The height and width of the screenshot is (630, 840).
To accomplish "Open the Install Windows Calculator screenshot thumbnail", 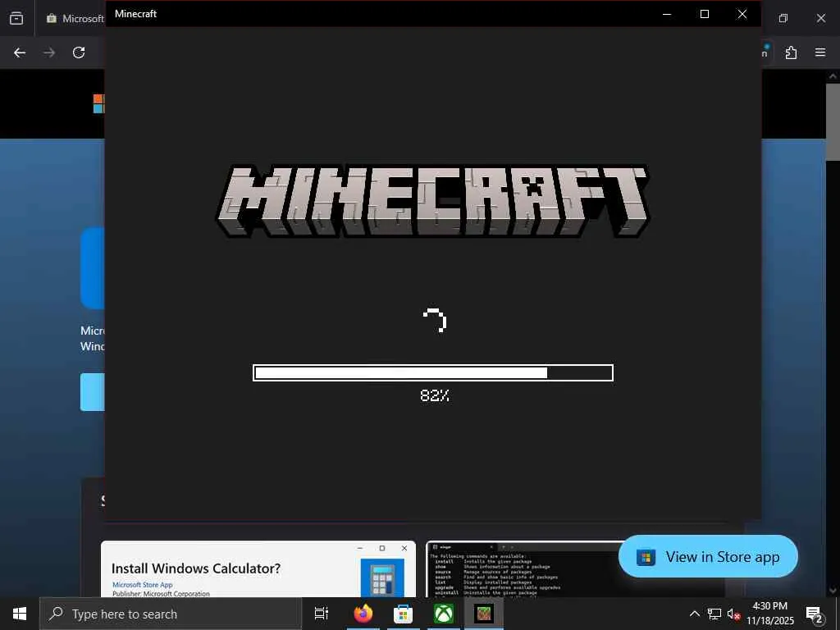I will click(x=258, y=569).
